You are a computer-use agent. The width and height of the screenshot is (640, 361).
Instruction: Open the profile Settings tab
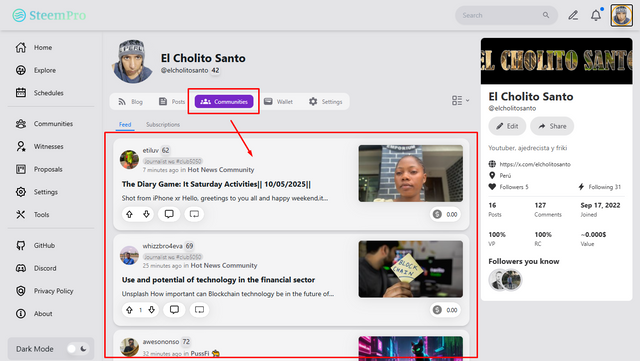[326, 102]
